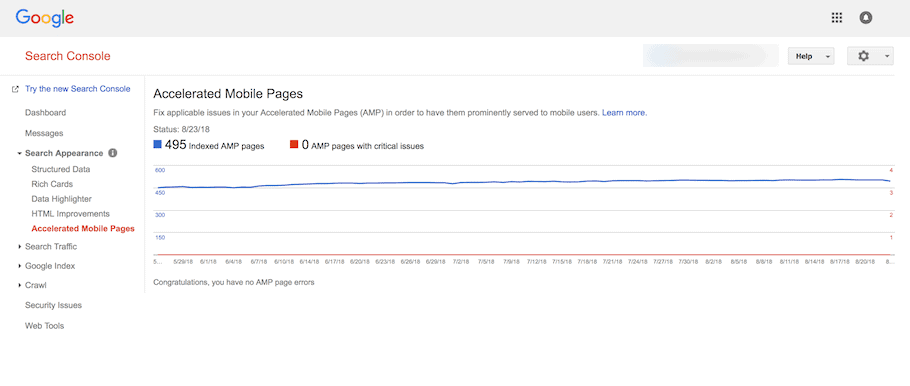The height and width of the screenshot is (386, 910).
Task: Click the 0 AMP pages with critical issues count
Action: [305, 145]
